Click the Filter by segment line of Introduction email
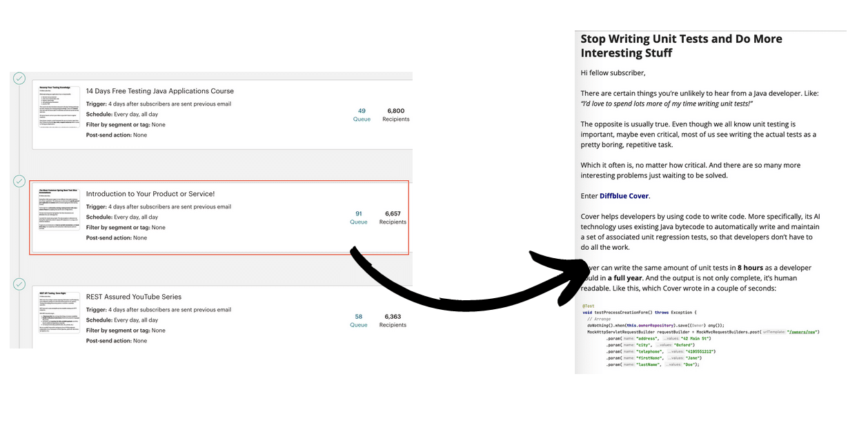Image resolution: width=868 pixels, height=421 pixels. pos(126,227)
